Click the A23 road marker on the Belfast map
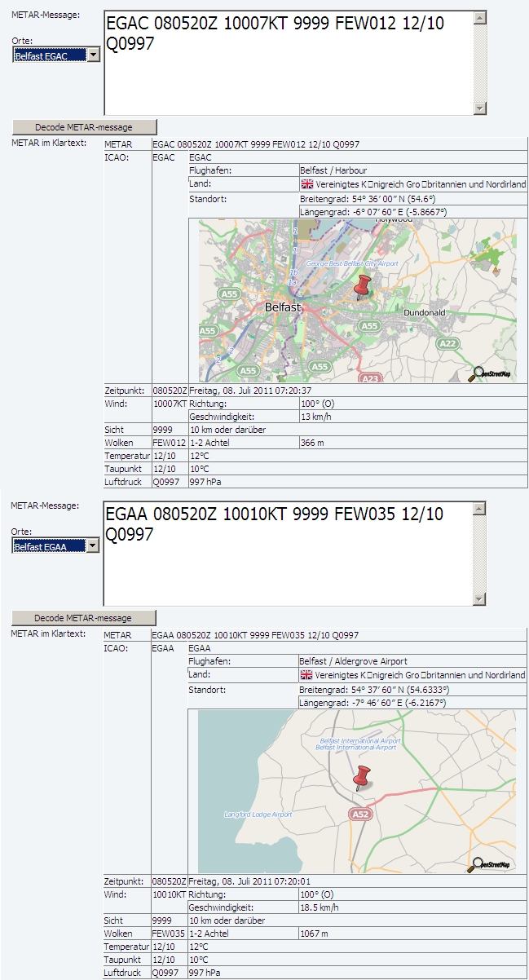The height and width of the screenshot is (980, 529). click(370, 378)
